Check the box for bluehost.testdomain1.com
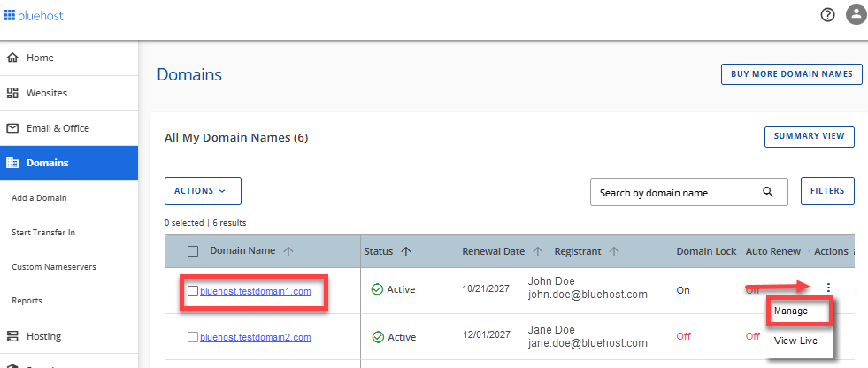Image resolution: width=868 pixels, height=368 pixels. click(193, 291)
